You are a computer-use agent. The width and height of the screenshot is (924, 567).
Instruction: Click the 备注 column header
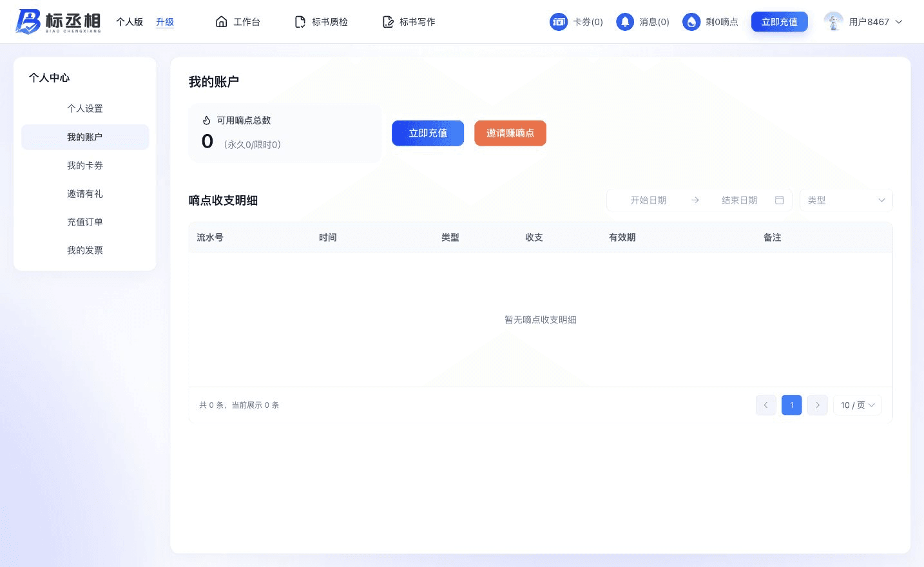773,238
